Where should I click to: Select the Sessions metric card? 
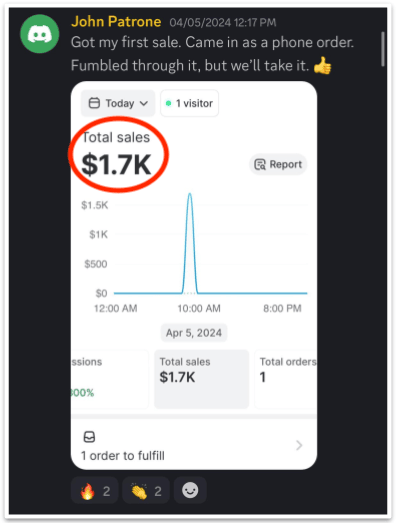(x=110, y=379)
